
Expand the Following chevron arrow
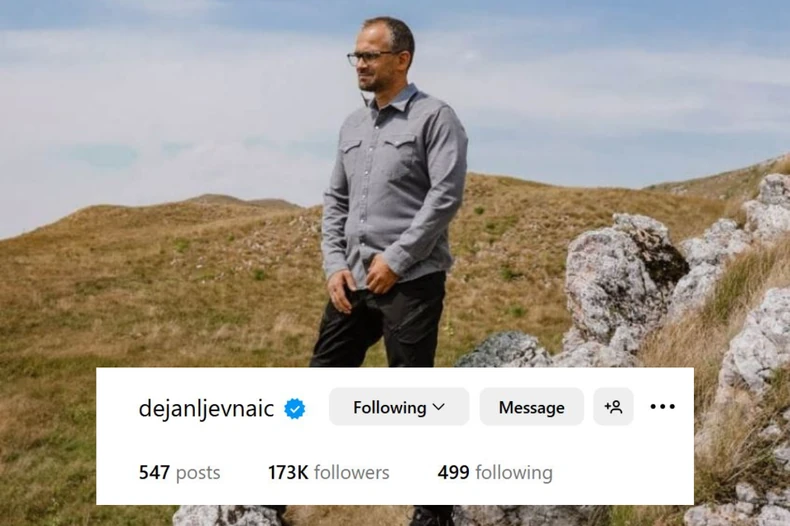pos(439,407)
